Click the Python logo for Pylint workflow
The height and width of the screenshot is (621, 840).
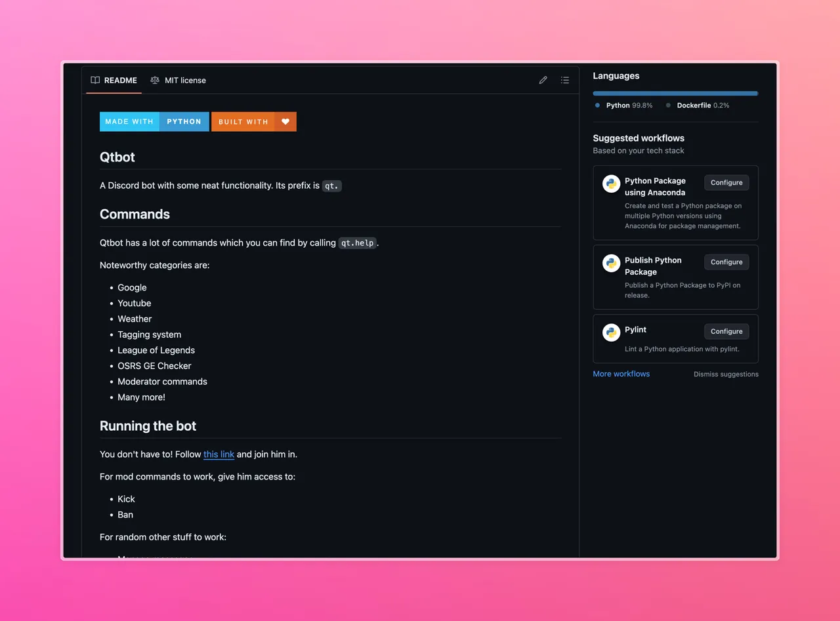click(612, 332)
